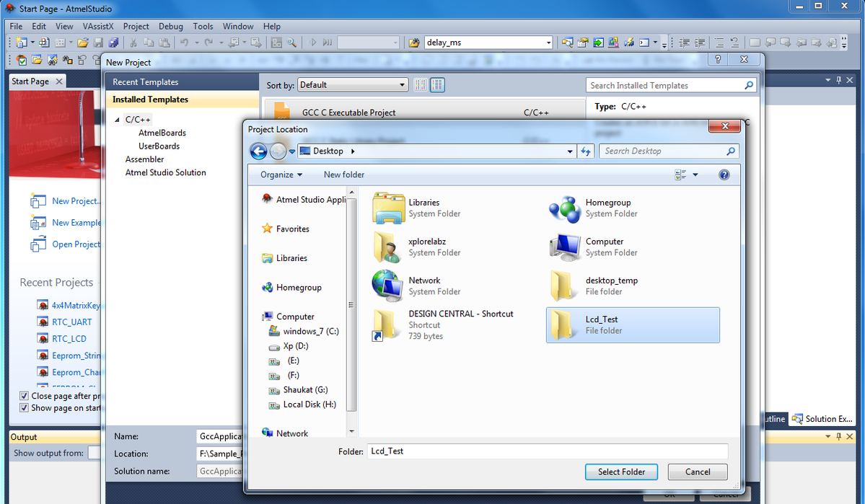The height and width of the screenshot is (504, 865).
Task: Open Device Programming lightning icon
Action: click(x=628, y=43)
